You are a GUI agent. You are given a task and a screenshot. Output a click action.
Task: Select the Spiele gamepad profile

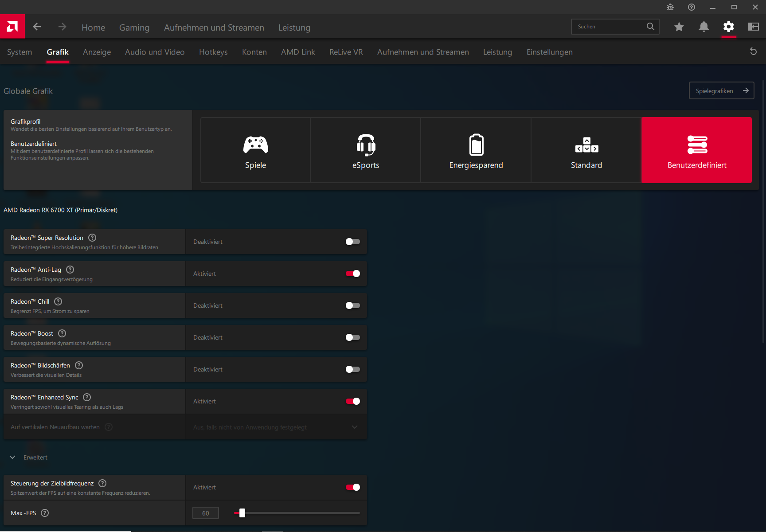click(x=255, y=150)
